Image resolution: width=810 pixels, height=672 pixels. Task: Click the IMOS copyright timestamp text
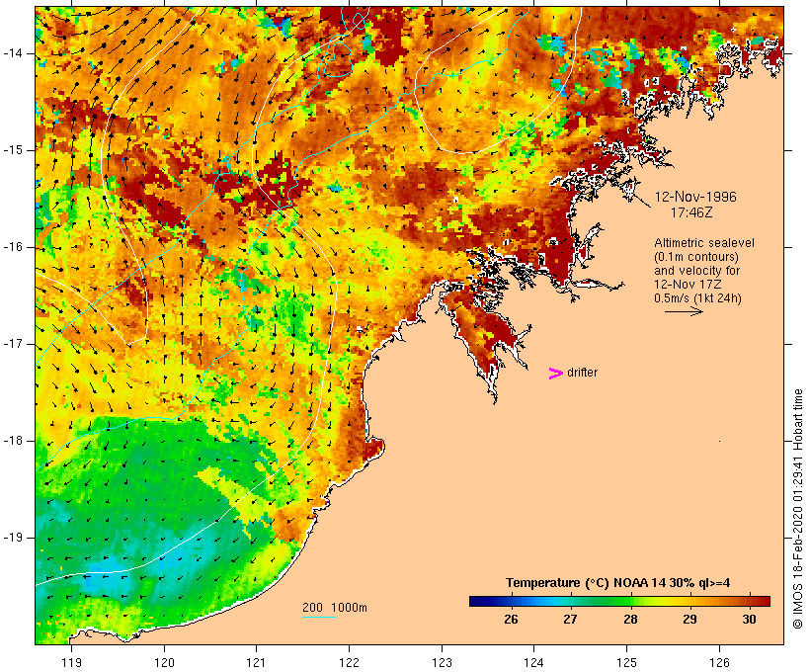(x=797, y=509)
